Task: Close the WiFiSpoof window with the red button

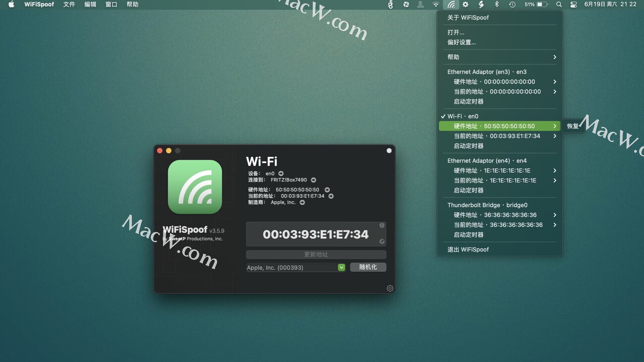Action: pyautogui.click(x=160, y=150)
